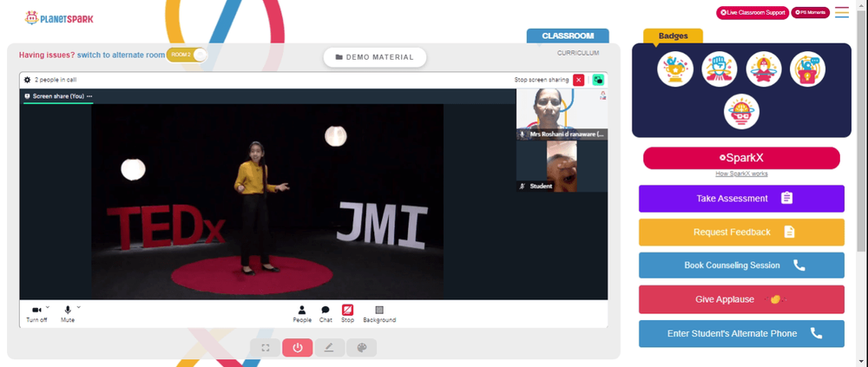Viewport: 868px width, 367px height.
Task: Expand camera options chevron next to Turn off
Action: [x=47, y=306]
